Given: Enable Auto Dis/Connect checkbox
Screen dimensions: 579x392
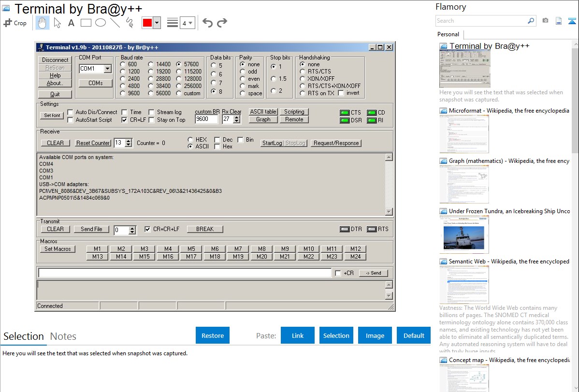Looking at the screenshot, I should click(70, 112).
